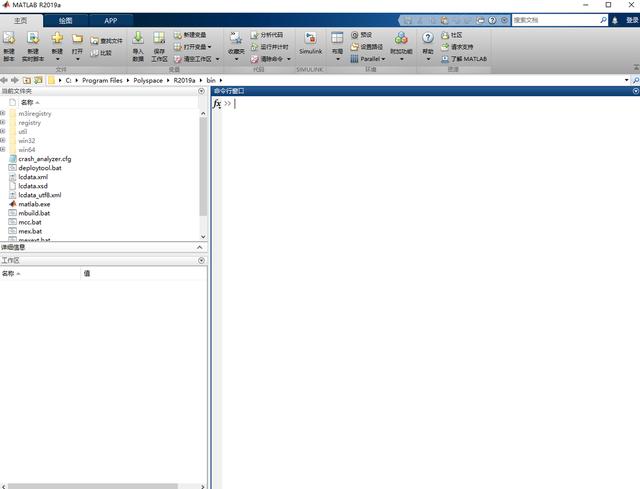640x489 pixels.
Task: Switch to the Plots tab
Action: tap(65, 20)
